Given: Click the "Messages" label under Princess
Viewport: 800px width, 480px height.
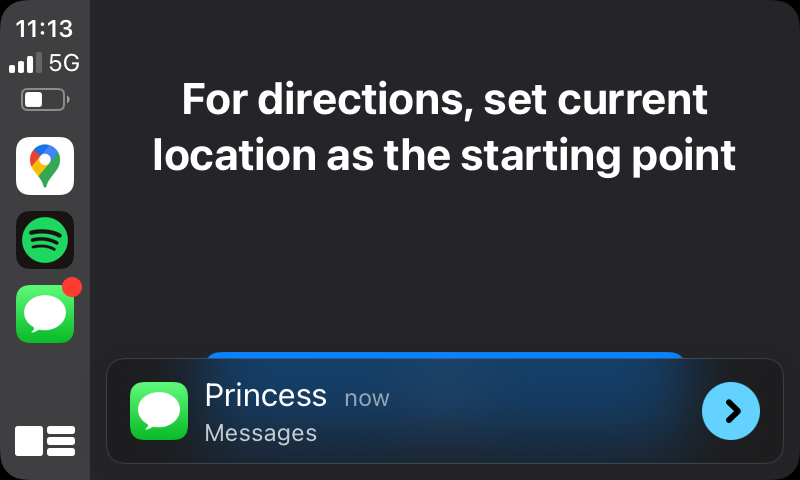Looking at the screenshot, I should tap(261, 433).
